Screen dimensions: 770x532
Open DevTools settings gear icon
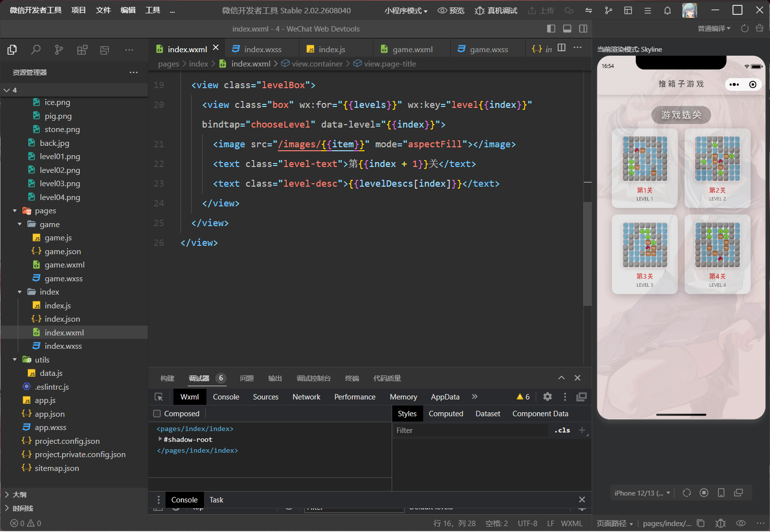pyautogui.click(x=547, y=397)
